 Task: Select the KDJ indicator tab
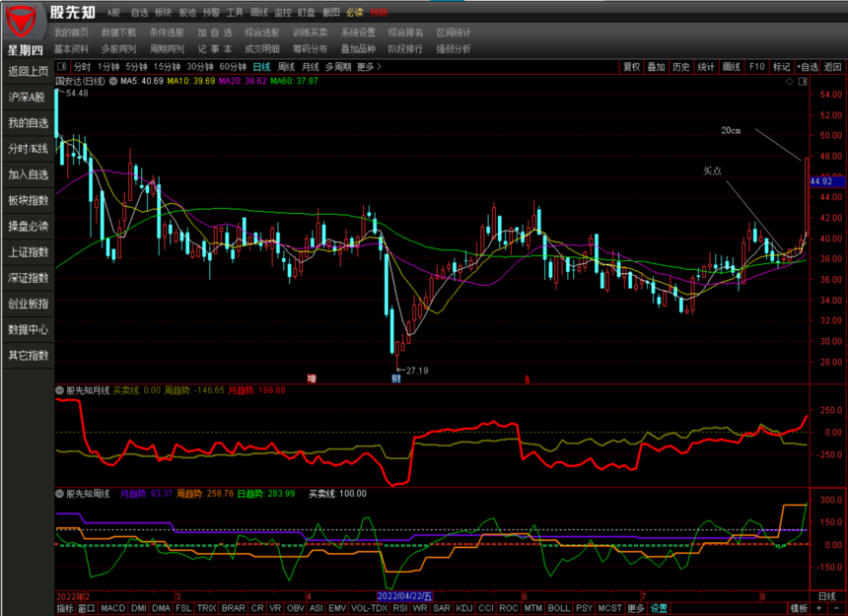464,608
